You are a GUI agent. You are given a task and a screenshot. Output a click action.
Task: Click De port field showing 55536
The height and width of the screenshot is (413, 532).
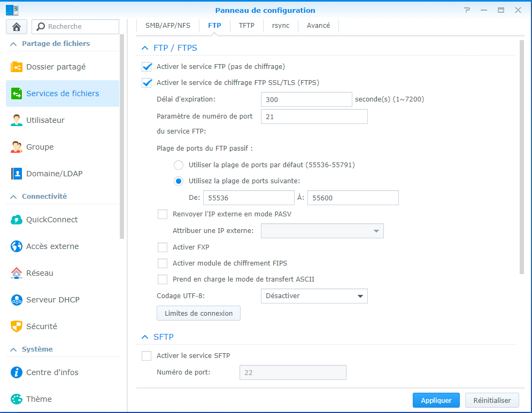tap(249, 198)
